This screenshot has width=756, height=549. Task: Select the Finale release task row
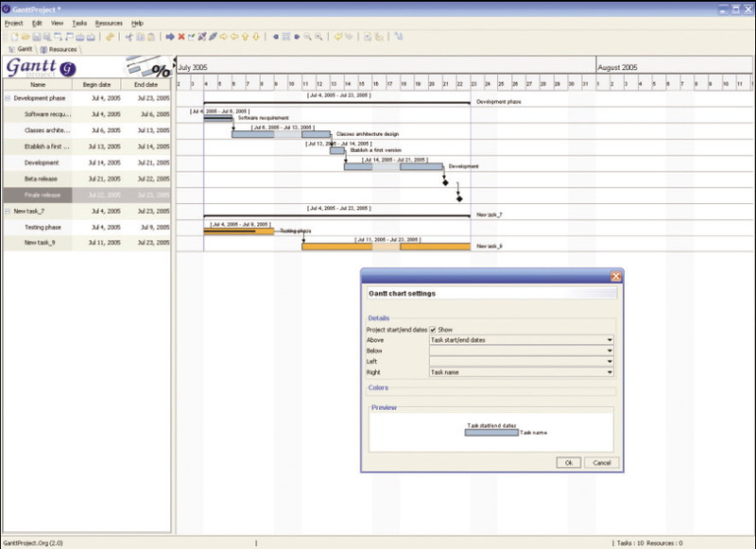click(87, 196)
